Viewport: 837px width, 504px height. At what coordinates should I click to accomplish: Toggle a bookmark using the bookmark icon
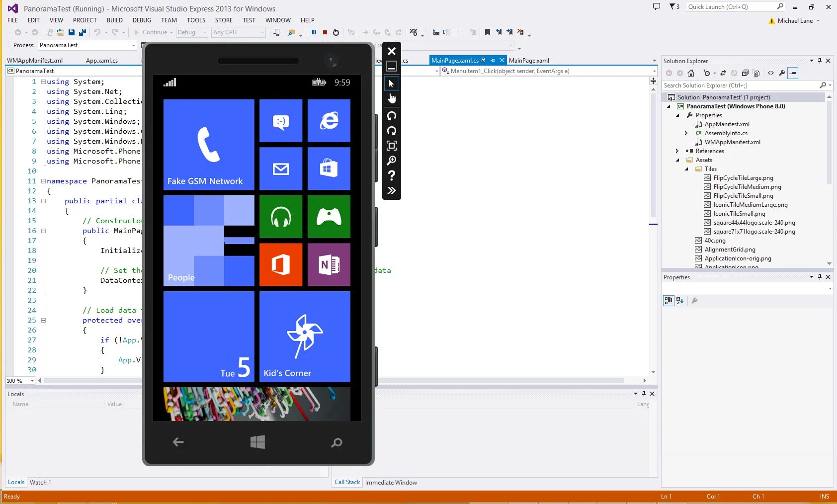(x=488, y=32)
